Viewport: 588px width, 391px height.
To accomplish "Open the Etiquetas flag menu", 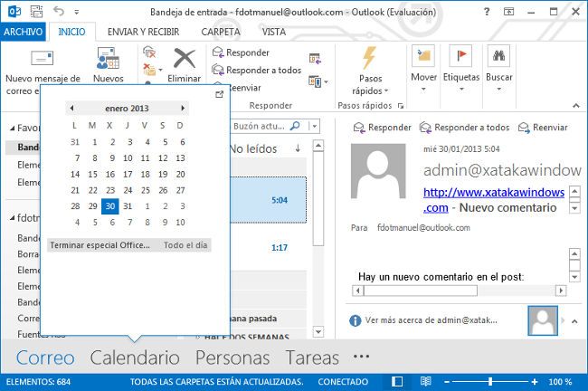I will point(461,68).
